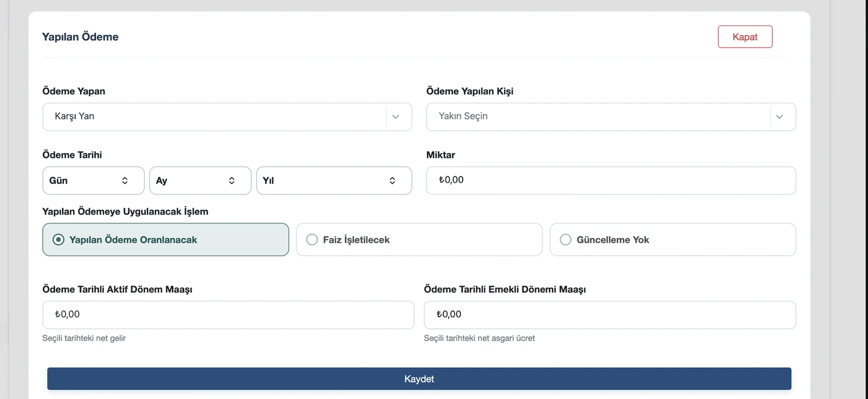Click the Ödeme Yapılan Kişi label

pos(470,91)
